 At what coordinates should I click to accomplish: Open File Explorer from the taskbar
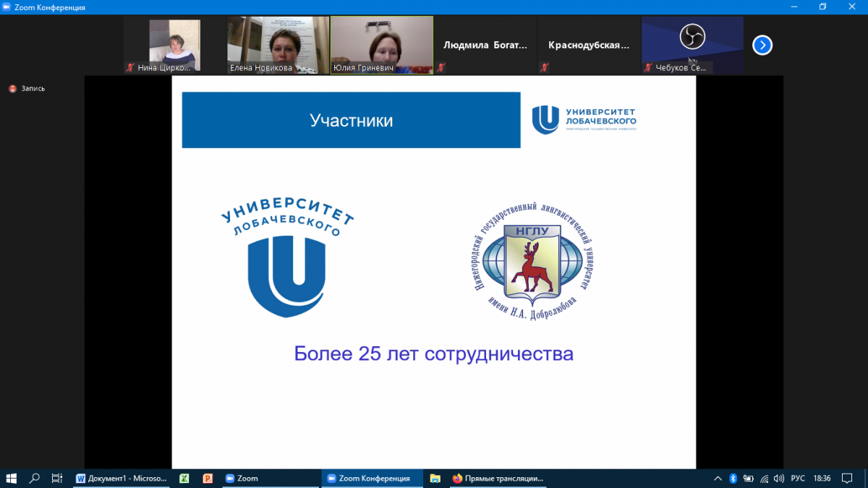435,478
